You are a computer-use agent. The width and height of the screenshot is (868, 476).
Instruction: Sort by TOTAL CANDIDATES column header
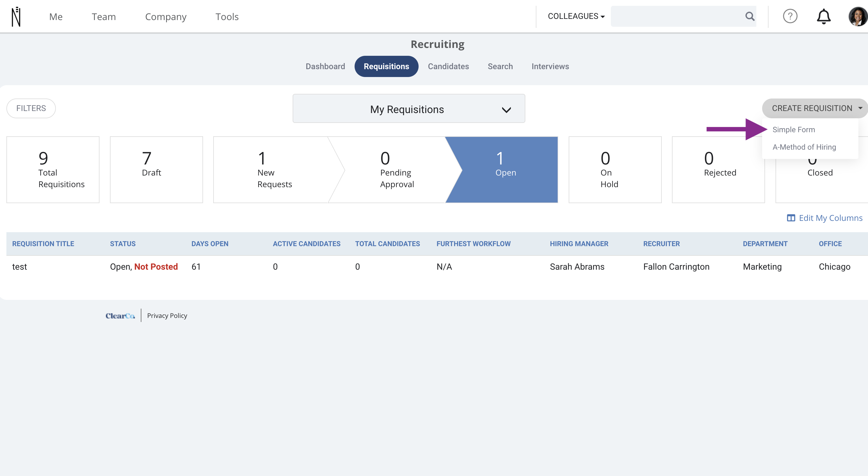click(x=387, y=244)
